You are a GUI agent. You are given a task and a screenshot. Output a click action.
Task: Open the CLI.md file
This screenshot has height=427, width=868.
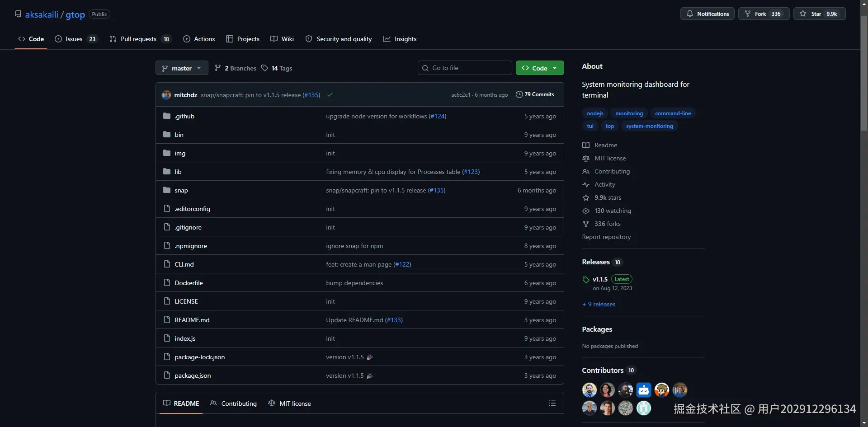[184, 264]
